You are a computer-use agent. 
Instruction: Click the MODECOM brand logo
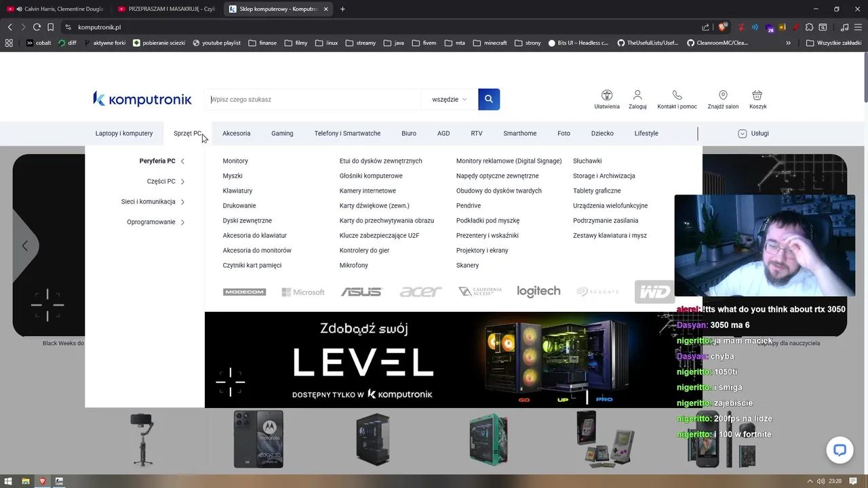coord(244,292)
